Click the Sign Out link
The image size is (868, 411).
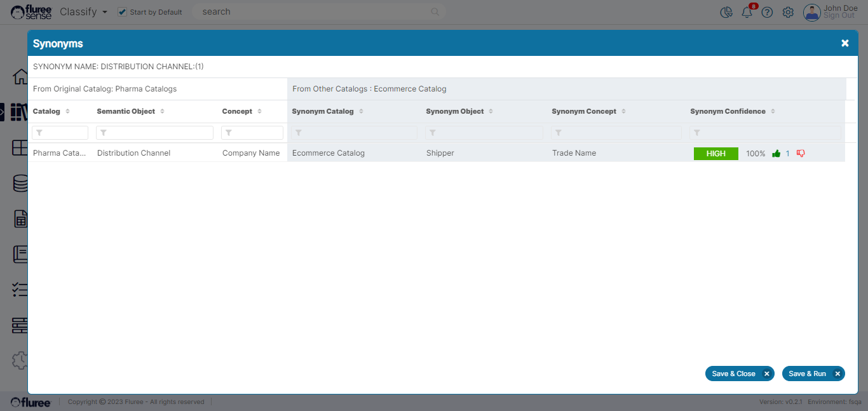[839, 16]
